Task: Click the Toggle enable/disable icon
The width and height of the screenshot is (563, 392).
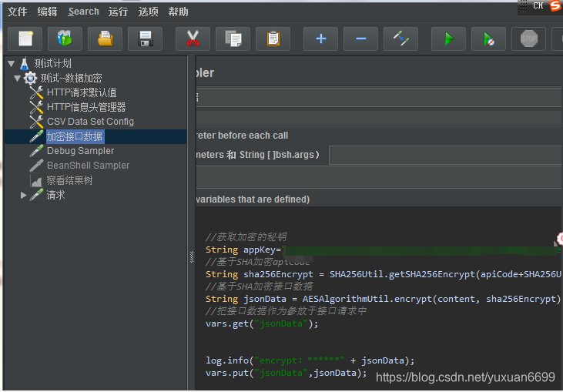Action: [400, 39]
